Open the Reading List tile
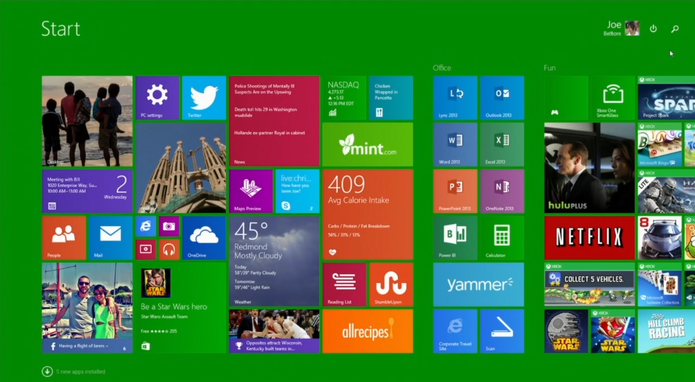This screenshot has height=382, width=695. (x=344, y=285)
